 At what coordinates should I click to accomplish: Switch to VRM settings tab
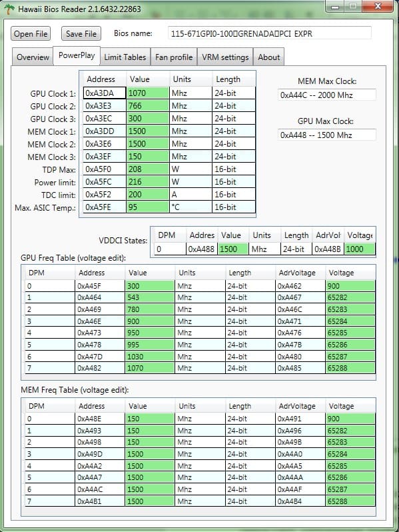coord(225,57)
